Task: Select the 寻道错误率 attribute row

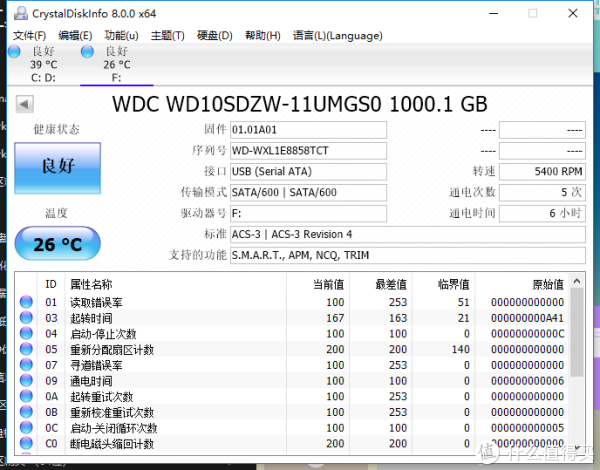Action: tap(292, 365)
